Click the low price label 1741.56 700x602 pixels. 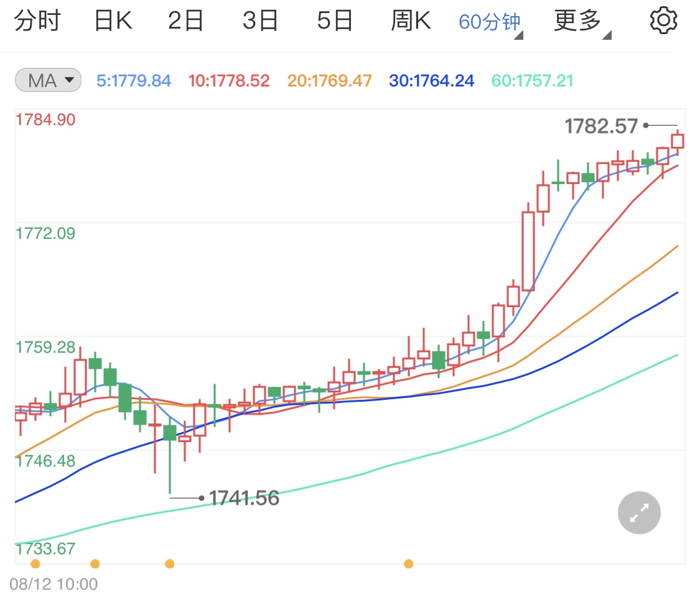tap(244, 498)
